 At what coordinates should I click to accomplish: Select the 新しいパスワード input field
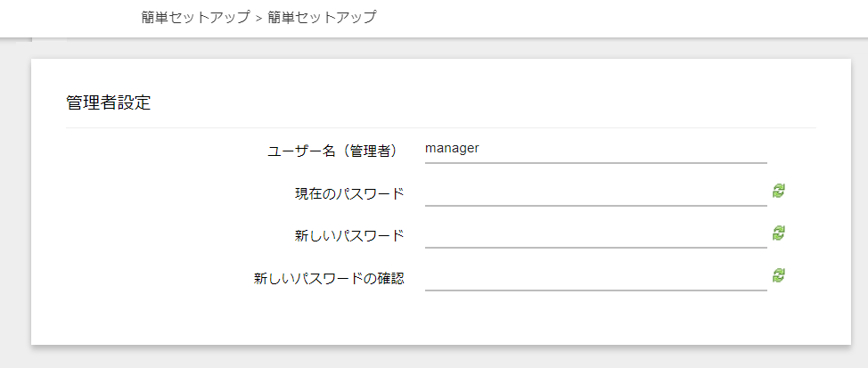(x=595, y=234)
